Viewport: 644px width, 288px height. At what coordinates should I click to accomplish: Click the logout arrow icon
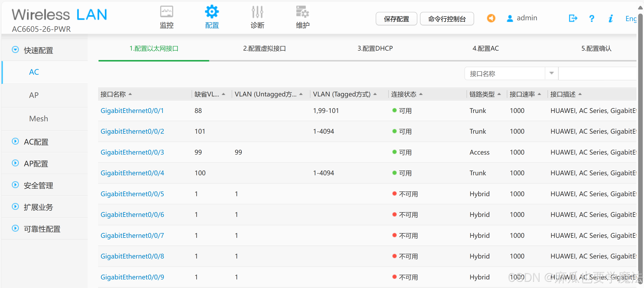click(573, 18)
